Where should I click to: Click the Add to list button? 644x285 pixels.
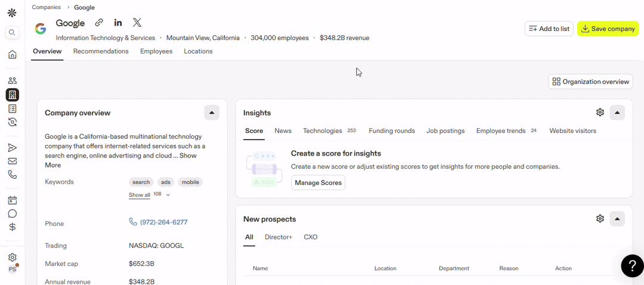(x=549, y=29)
